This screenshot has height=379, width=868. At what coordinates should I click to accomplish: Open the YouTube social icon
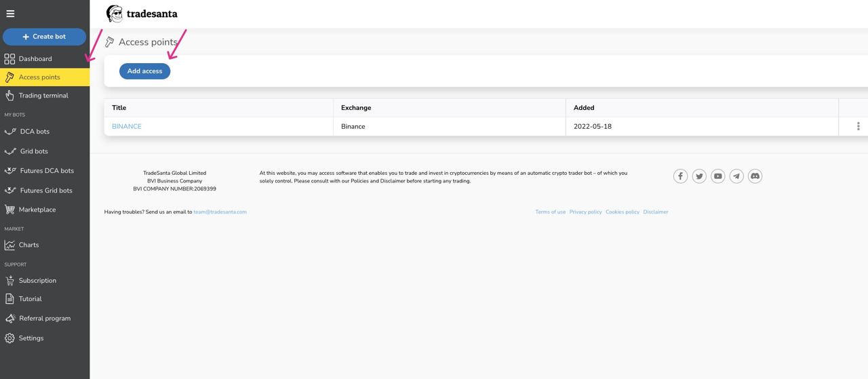click(718, 176)
